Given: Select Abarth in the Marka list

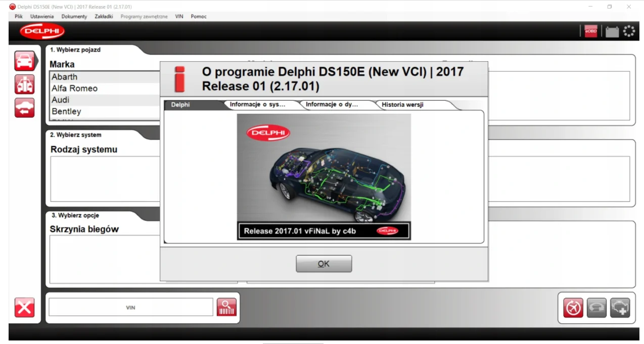Looking at the screenshot, I should coord(105,77).
